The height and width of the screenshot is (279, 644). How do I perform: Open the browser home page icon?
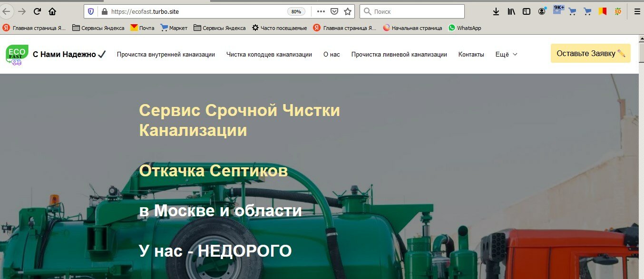pyautogui.click(x=52, y=11)
